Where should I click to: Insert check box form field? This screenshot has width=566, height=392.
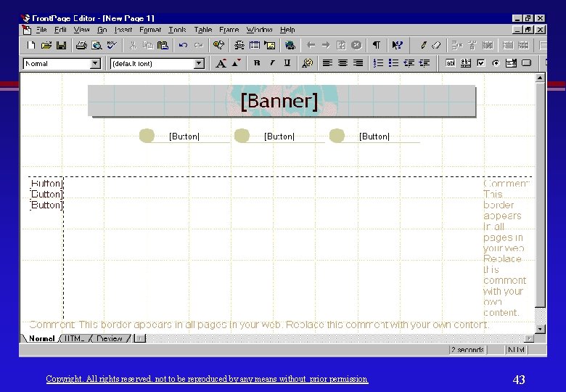tap(481, 63)
